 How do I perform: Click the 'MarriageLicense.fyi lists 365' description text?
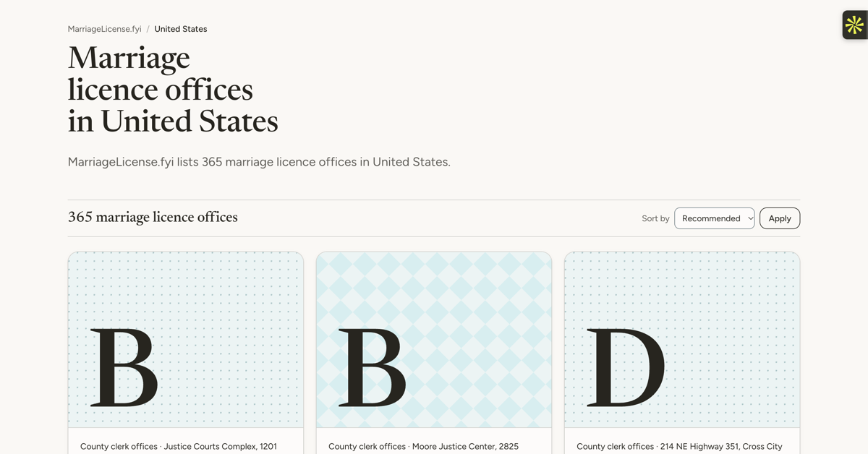[x=259, y=162]
